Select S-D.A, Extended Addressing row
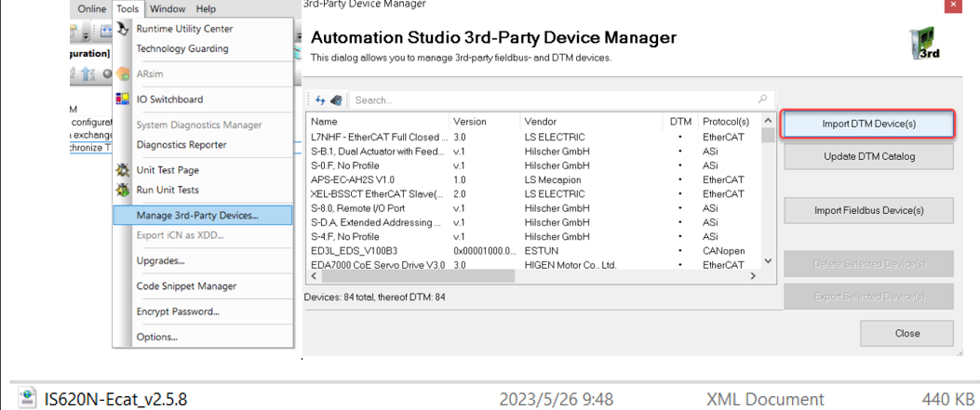Screen dimensions: 980x410 coord(534,223)
